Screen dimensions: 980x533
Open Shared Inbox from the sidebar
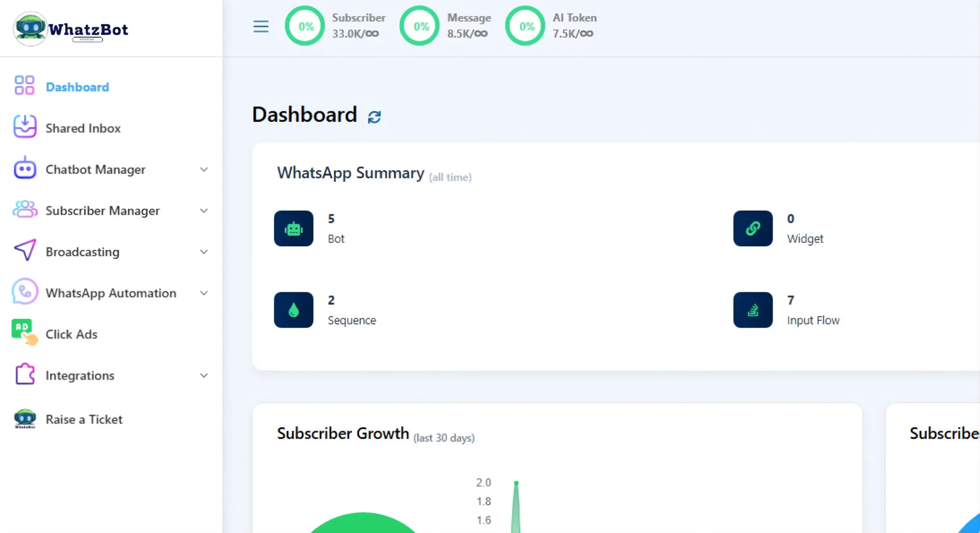[83, 128]
